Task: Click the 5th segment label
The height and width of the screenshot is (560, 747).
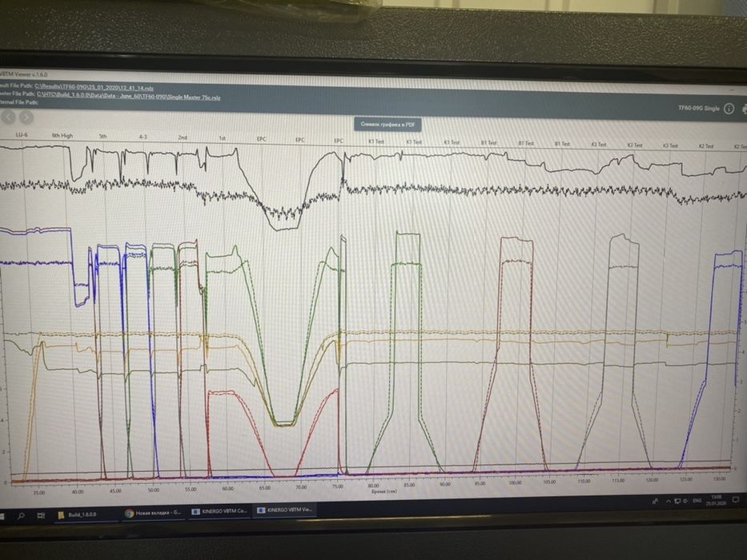Action: pos(103,136)
